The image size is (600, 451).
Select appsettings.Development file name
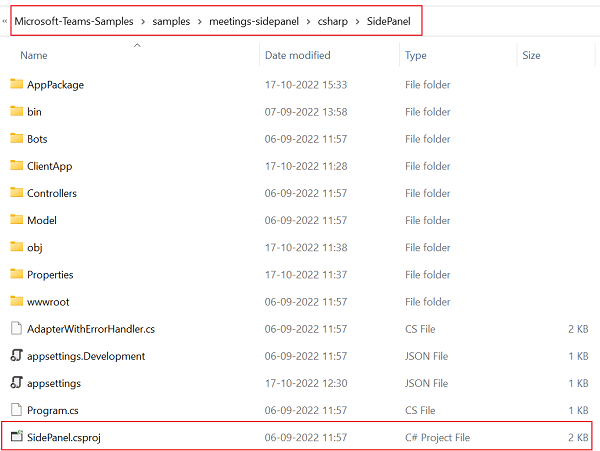click(x=86, y=356)
